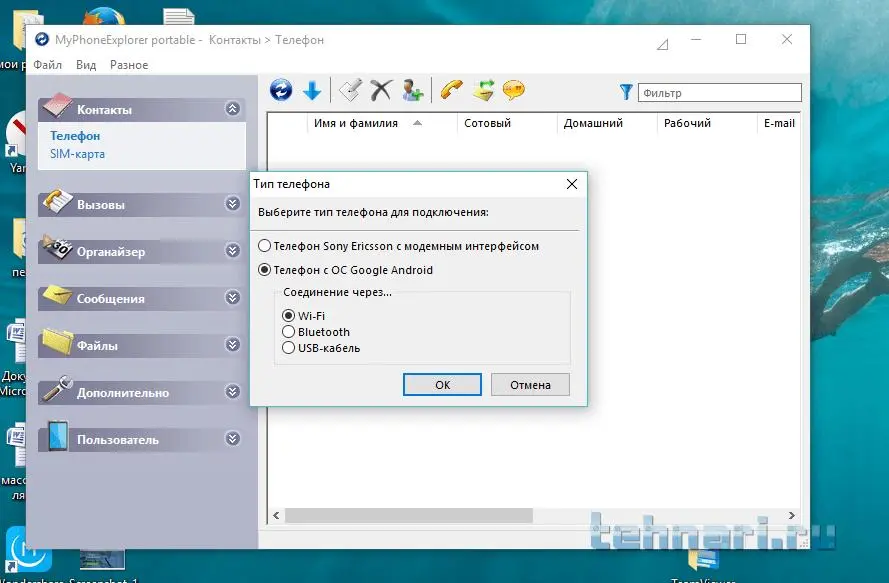Click the filter funnel icon
This screenshot has height=583, width=889.
tap(626, 92)
